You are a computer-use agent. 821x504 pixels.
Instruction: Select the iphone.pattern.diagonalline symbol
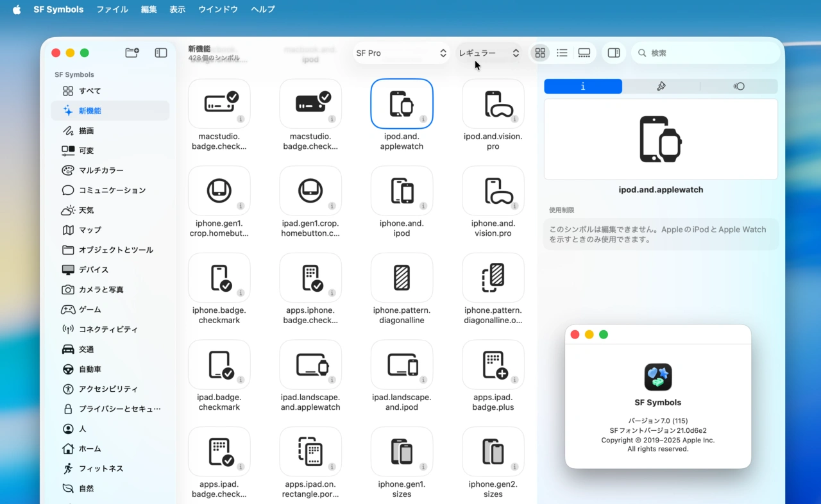402,278
